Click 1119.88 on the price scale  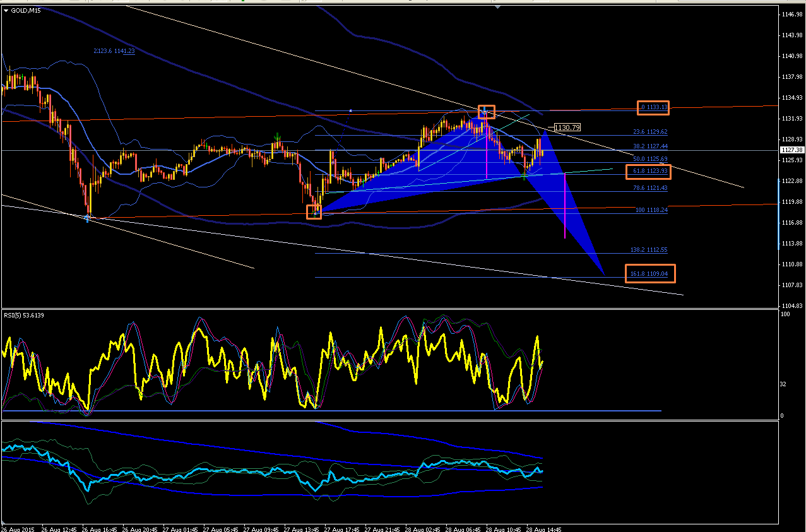[x=792, y=202]
